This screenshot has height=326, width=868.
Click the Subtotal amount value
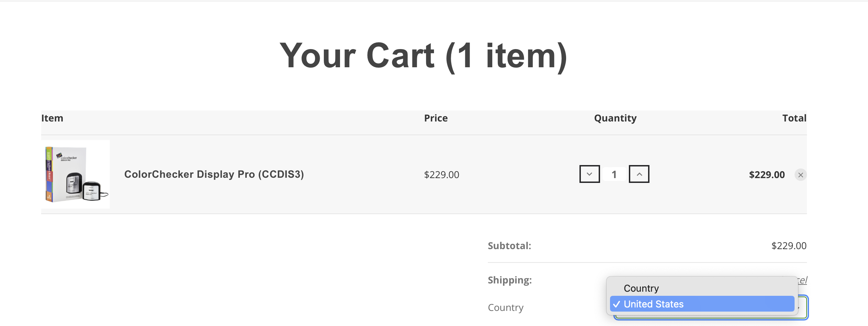(x=789, y=246)
